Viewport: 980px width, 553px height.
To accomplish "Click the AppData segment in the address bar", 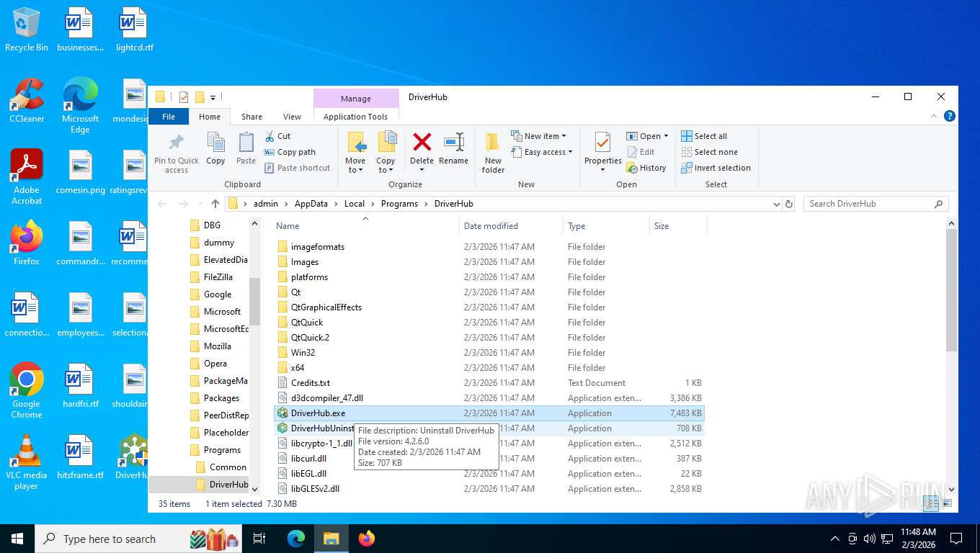I will 311,204.
